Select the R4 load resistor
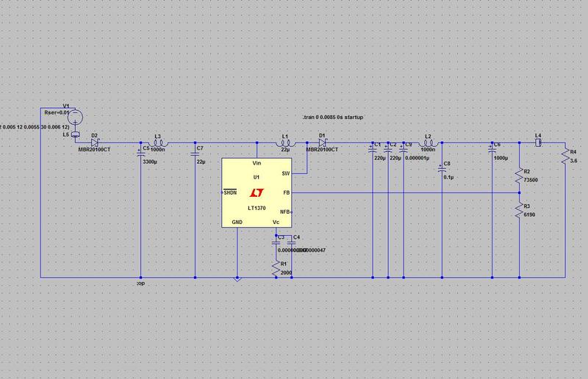This screenshot has height=379, width=588. tap(564, 158)
